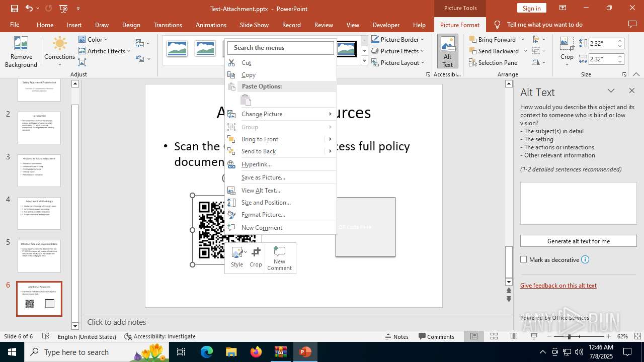Image resolution: width=644 pixels, height=362 pixels.
Task: Select Save as Picture in context menu
Action: tap(280, 177)
